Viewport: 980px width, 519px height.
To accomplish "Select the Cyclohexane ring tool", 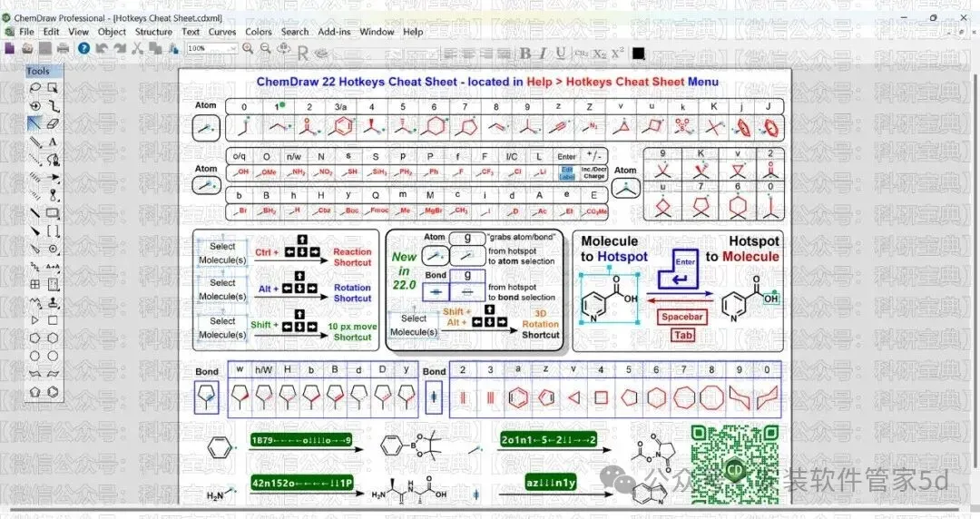I will click(x=54, y=338).
